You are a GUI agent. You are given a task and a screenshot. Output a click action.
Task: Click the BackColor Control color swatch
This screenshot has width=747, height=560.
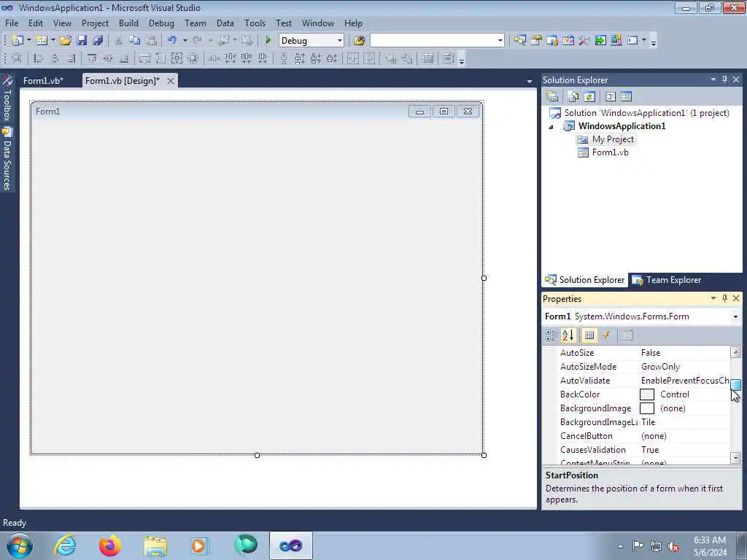647,394
